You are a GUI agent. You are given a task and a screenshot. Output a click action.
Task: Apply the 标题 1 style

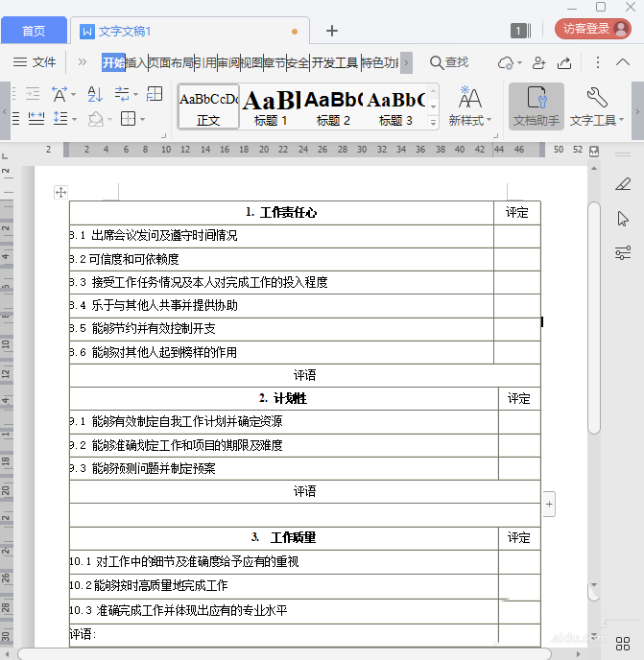(x=271, y=106)
